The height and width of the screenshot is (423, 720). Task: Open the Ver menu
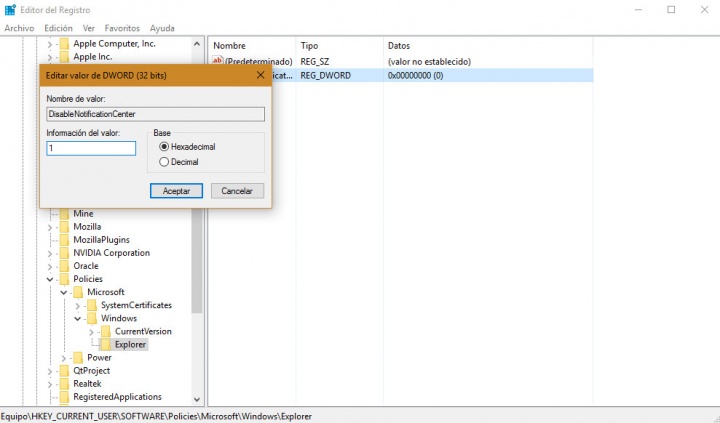click(89, 28)
